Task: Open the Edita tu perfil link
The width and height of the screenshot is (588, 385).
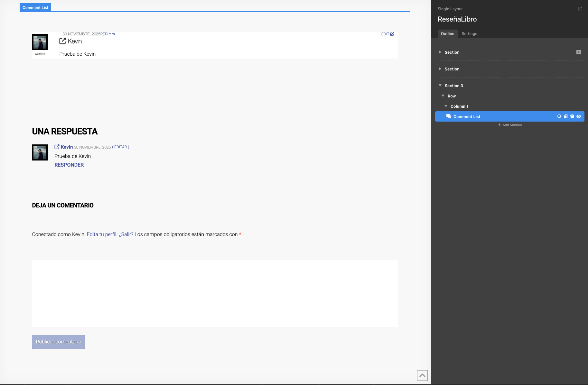Action: pyautogui.click(x=101, y=234)
